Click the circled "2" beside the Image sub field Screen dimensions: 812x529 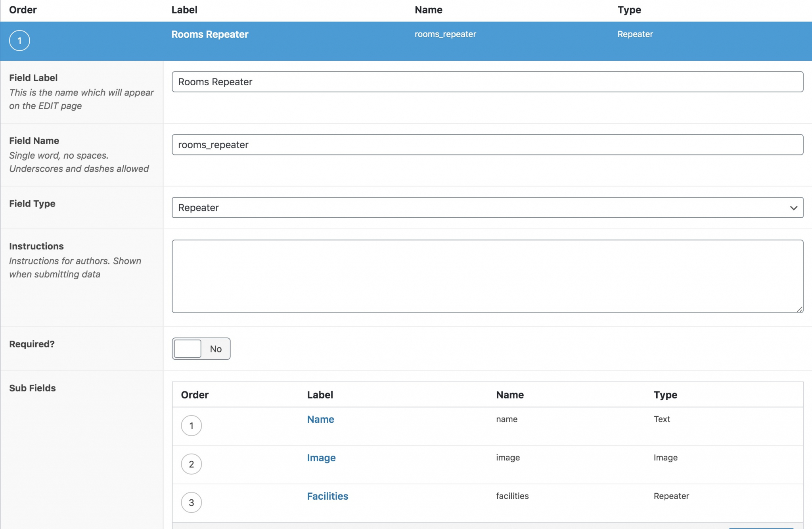tap(192, 464)
